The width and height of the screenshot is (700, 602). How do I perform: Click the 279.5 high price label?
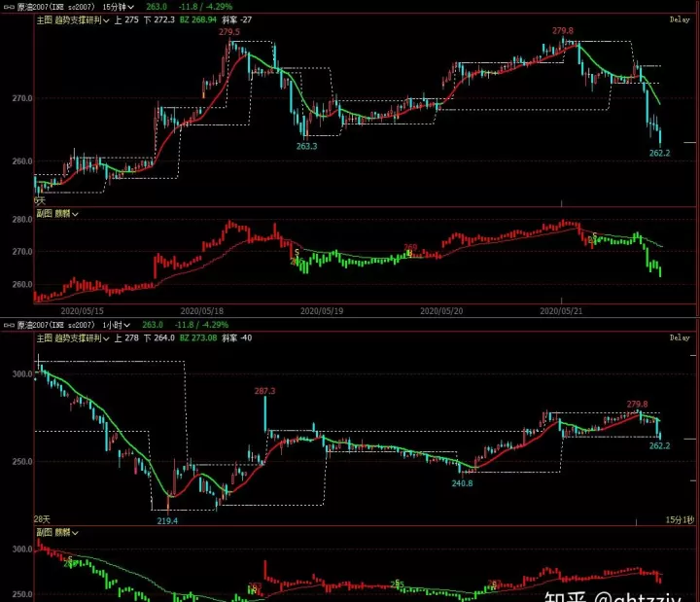pyautogui.click(x=229, y=32)
